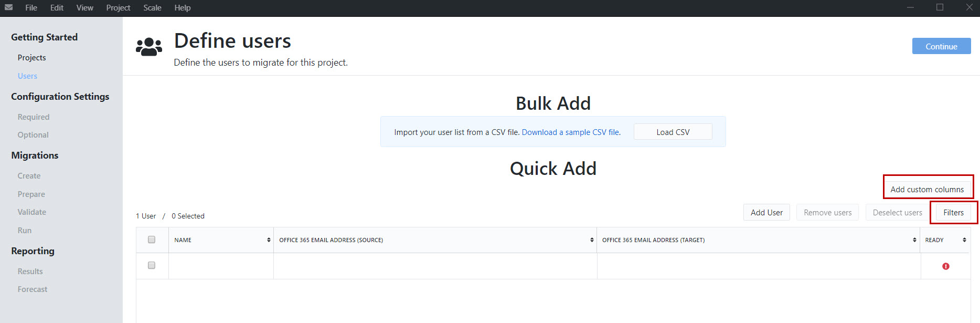Sort by Office 365 source email column arrows
The width and height of the screenshot is (980, 323).
(592, 240)
